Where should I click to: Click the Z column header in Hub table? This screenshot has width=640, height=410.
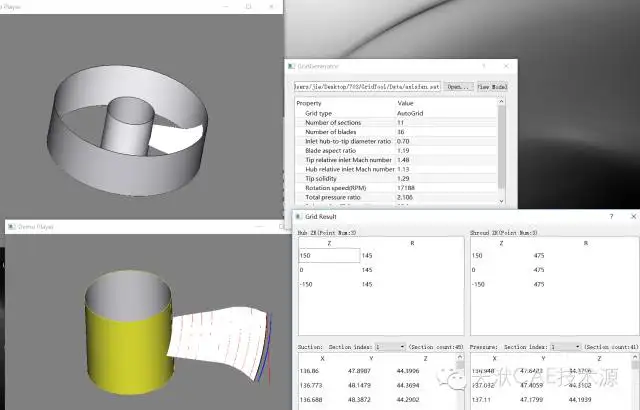[329, 243]
